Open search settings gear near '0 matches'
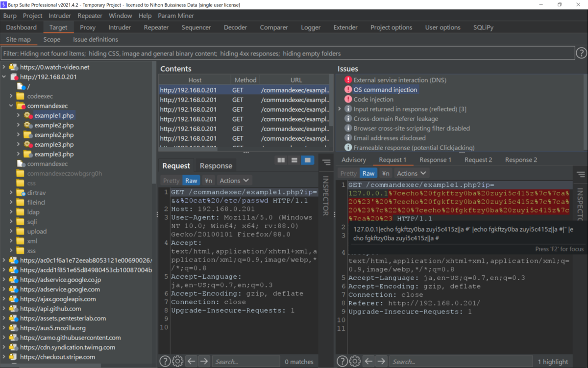The image size is (588, 368). pyautogui.click(x=178, y=362)
